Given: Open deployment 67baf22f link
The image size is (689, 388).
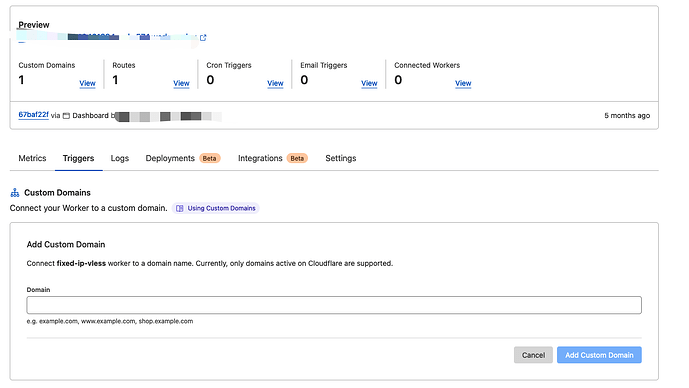Looking at the screenshot, I should coord(33,115).
